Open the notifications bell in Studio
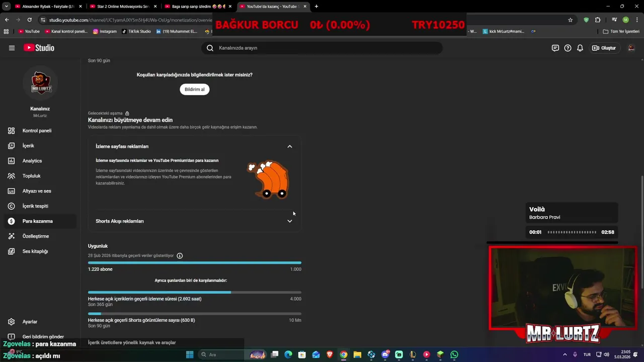Image resolution: width=644 pixels, height=362 pixels. coord(580,48)
